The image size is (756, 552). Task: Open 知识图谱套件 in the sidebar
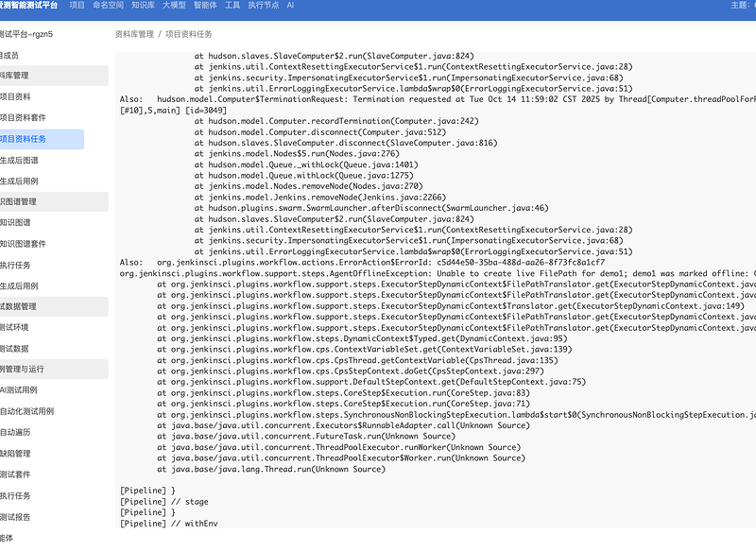(x=25, y=244)
